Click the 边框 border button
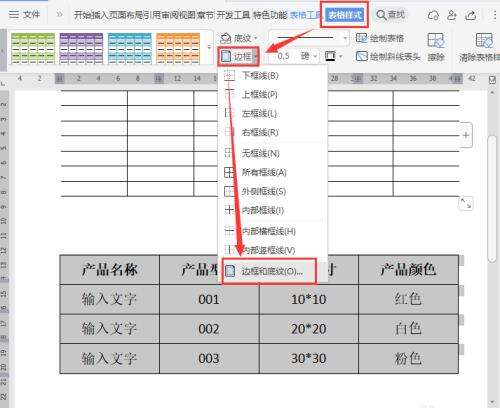Viewport: 500px width, 408px height. pyautogui.click(x=236, y=56)
